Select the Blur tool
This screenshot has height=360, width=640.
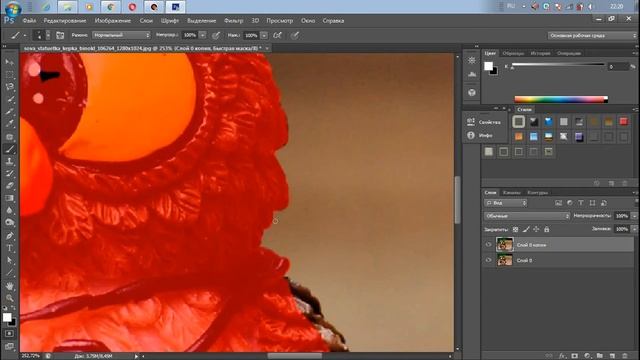click(9, 210)
